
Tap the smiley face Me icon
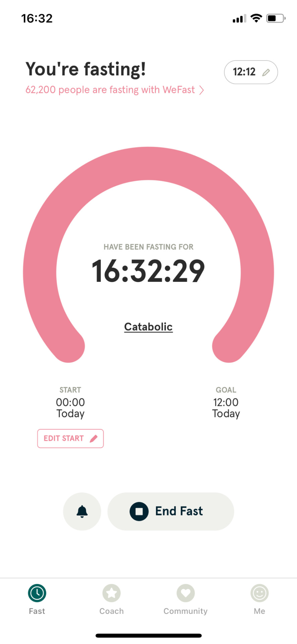click(260, 593)
